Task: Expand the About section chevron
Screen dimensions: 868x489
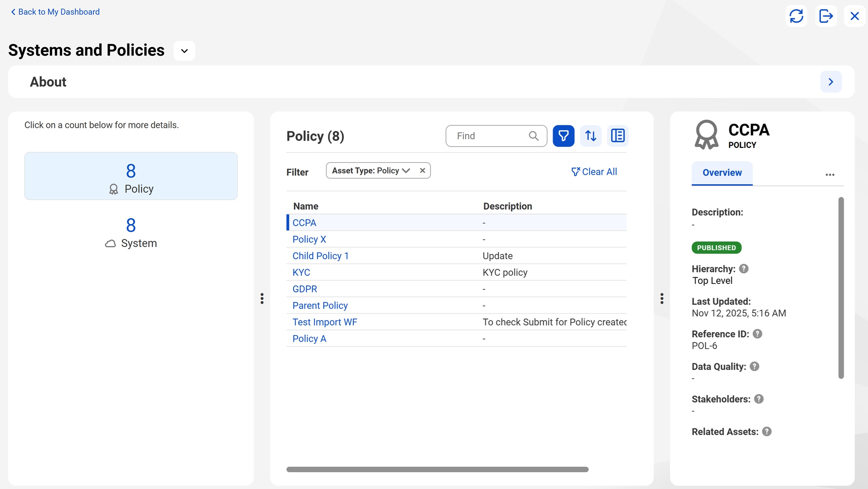Action: point(831,82)
